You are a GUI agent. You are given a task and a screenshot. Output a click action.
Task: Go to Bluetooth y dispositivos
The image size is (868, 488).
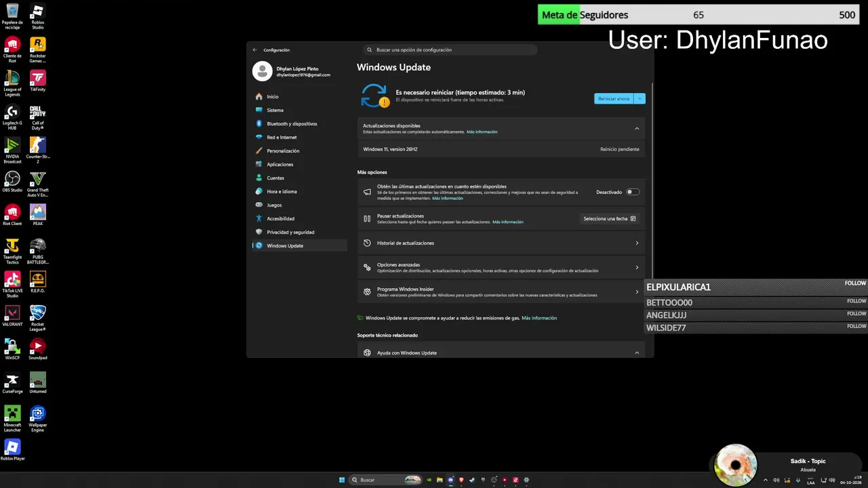(x=299, y=123)
